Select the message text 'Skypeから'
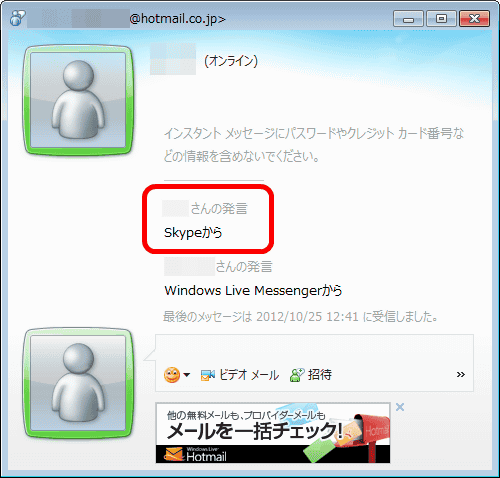This screenshot has height=478, width=500. [193, 233]
